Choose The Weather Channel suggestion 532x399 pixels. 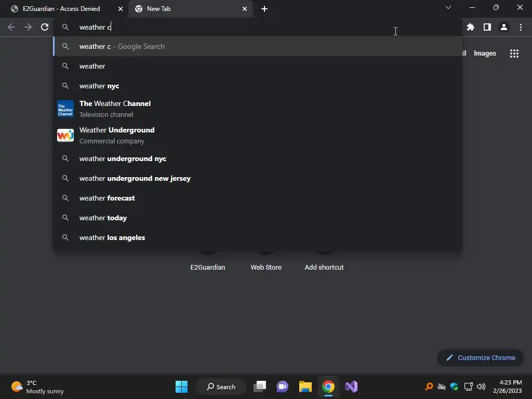click(258, 109)
